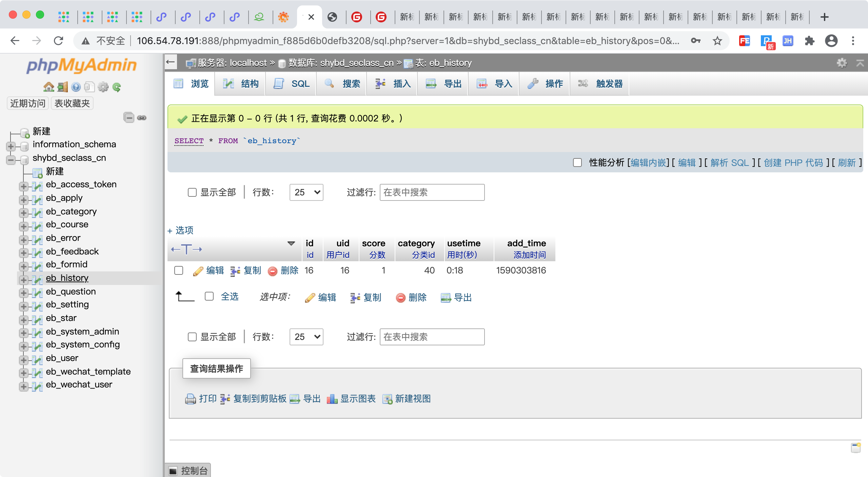Screen dimensions: 868x477
Task: Open the top row-count 25 dropdown
Action: click(x=306, y=192)
